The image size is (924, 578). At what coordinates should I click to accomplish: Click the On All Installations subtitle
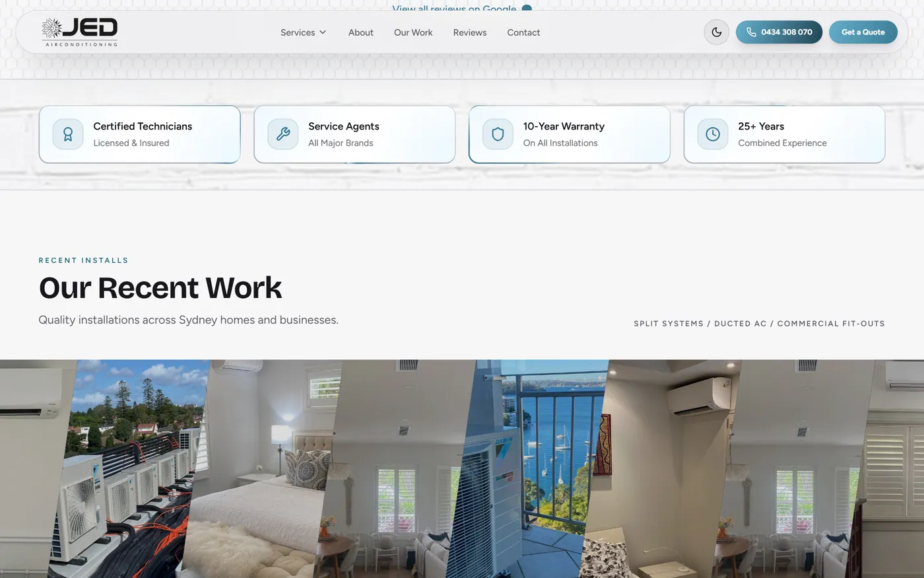click(560, 143)
